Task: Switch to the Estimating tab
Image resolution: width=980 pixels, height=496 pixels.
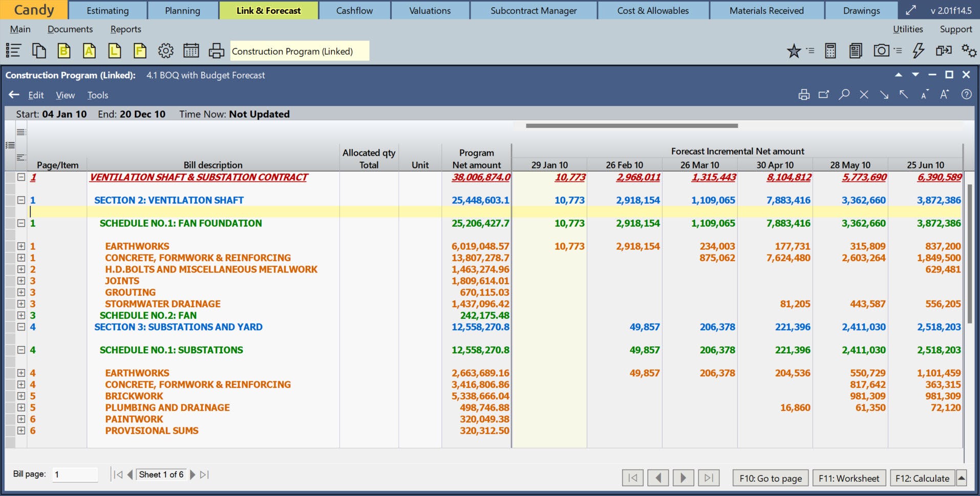Action: [x=108, y=10]
